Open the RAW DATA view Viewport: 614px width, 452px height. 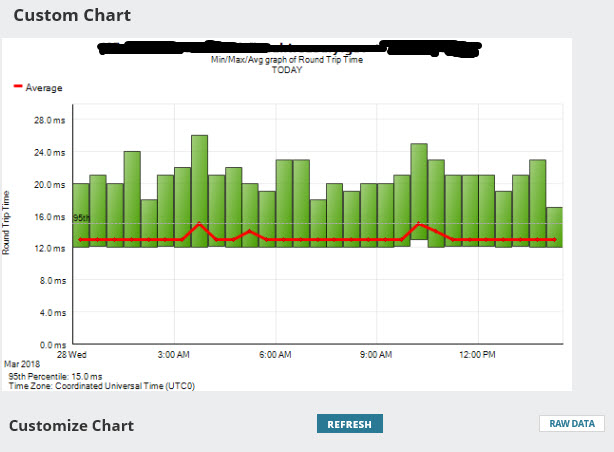pos(572,424)
